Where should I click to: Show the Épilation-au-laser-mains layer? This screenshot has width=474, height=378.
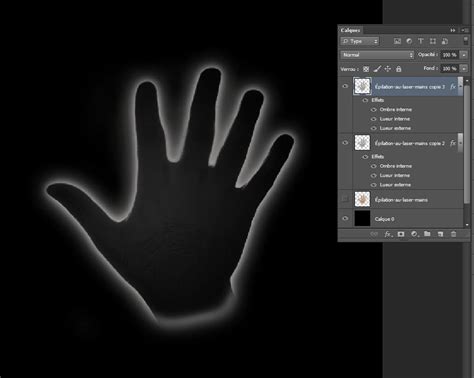[345, 199]
